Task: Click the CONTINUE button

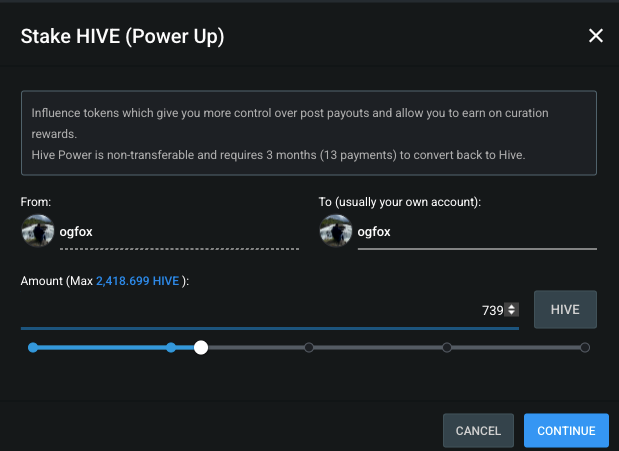Action: (x=566, y=430)
